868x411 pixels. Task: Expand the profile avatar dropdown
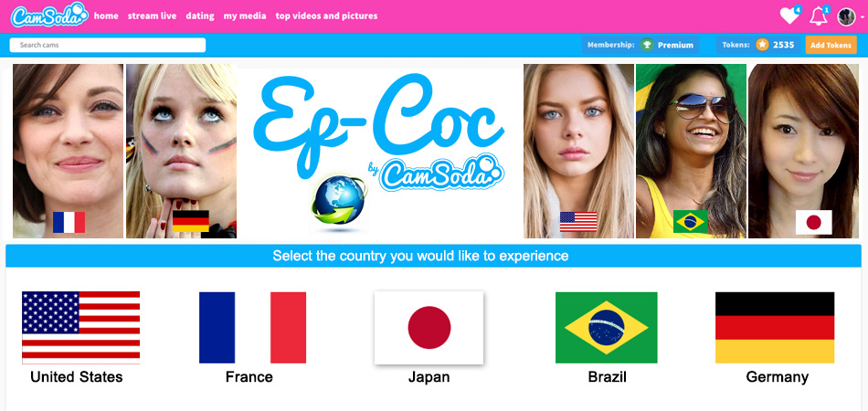click(x=847, y=16)
